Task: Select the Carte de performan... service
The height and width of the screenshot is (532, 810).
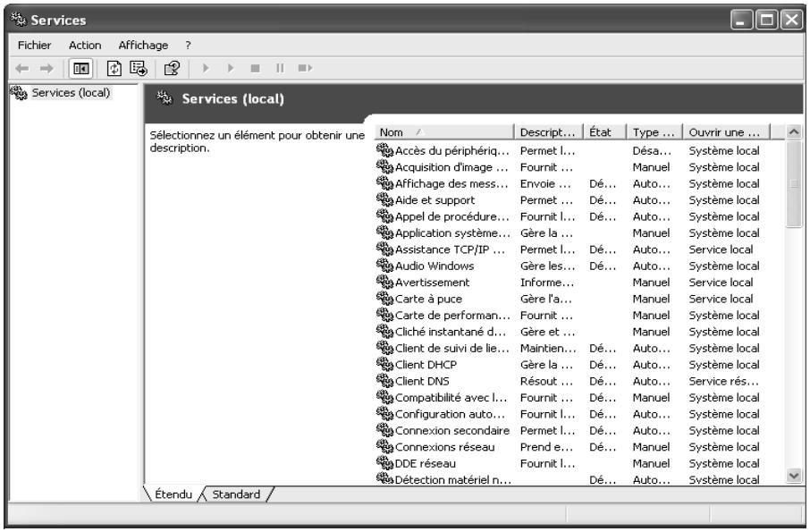Action: click(x=452, y=315)
